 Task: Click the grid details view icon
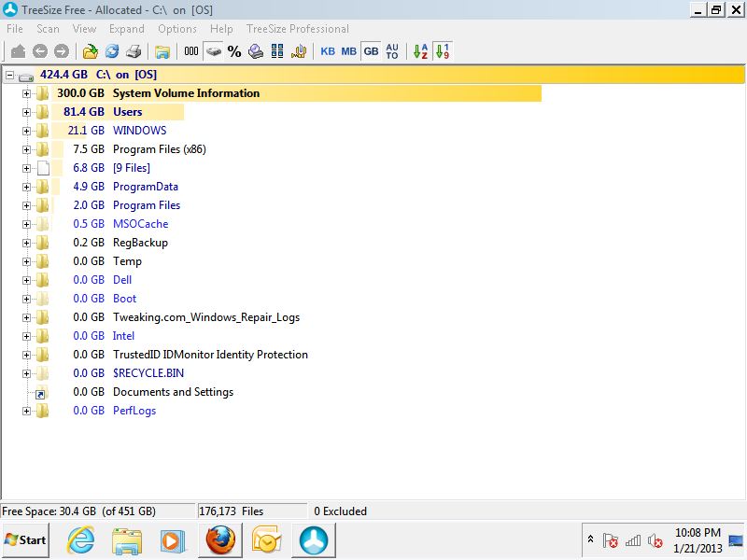pos(277,51)
